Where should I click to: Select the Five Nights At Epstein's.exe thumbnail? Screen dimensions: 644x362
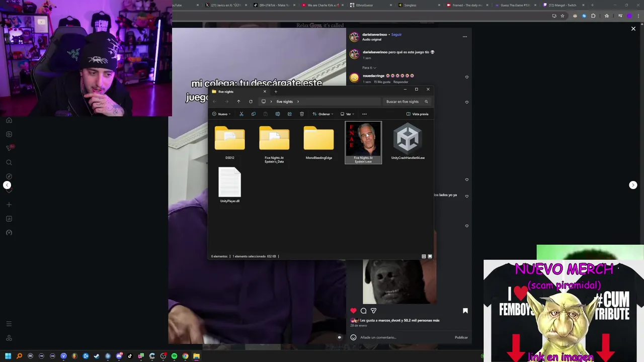coord(363,142)
